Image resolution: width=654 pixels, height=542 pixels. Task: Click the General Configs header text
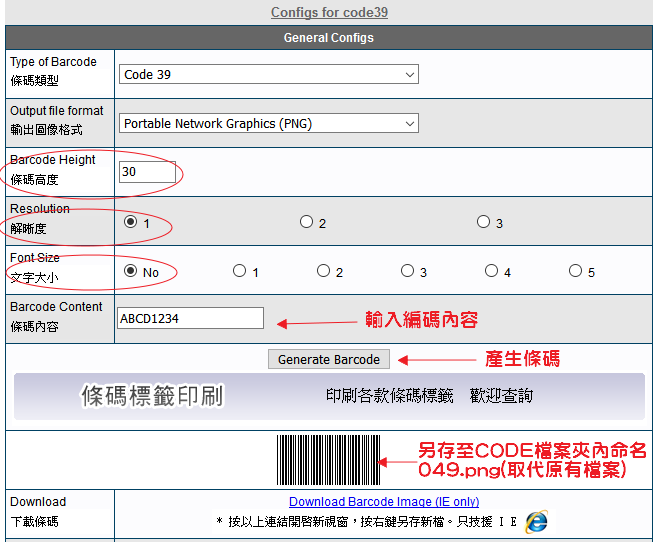click(329, 38)
